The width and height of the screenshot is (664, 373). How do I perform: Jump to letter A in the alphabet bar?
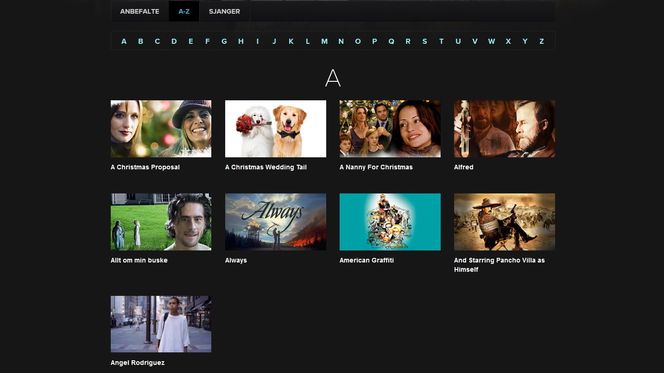tap(124, 41)
